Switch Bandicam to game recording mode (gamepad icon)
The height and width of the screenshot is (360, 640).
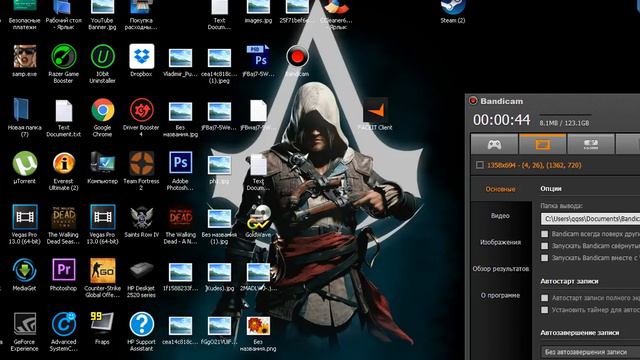(x=494, y=144)
